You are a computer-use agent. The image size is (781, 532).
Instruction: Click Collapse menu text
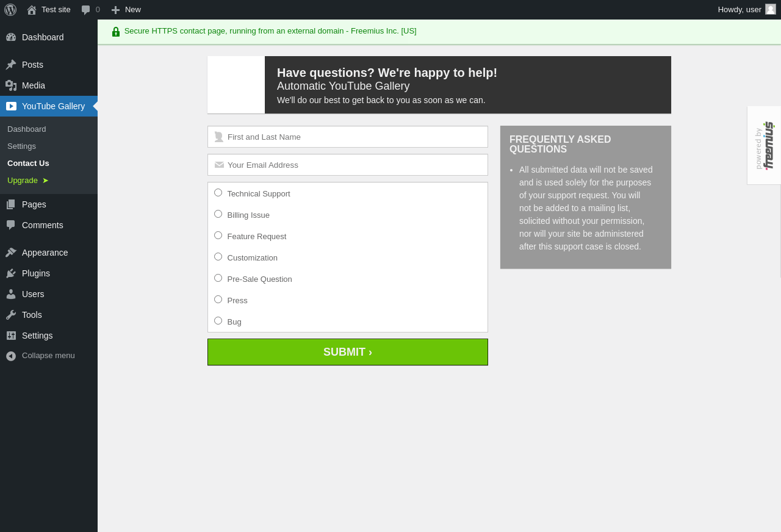point(48,356)
